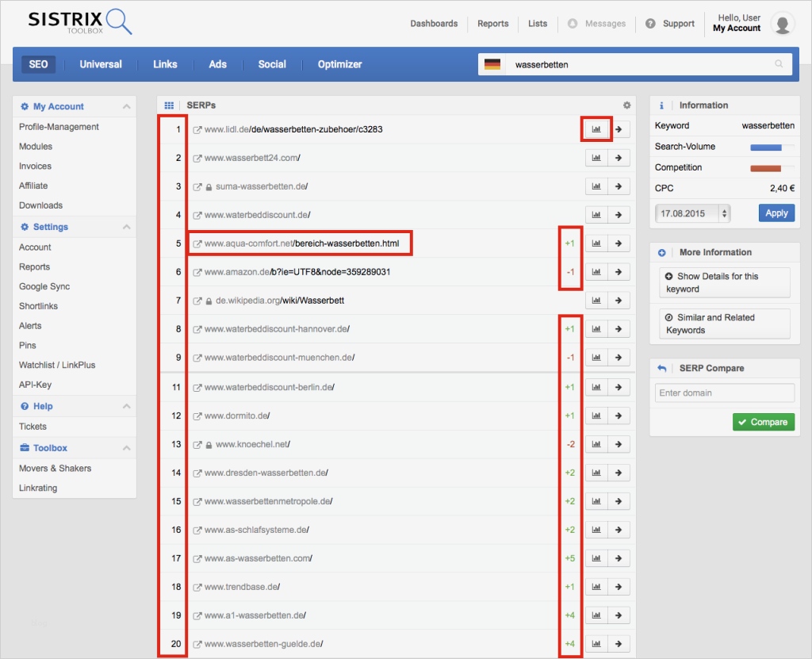
Task: Open My Account link in header
Action: click(x=737, y=28)
